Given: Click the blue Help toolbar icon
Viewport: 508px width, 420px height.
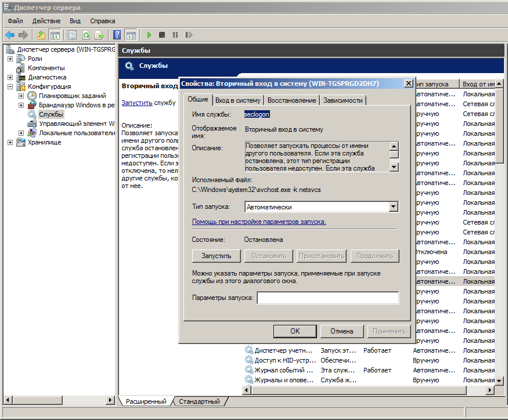Looking at the screenshot, I should point(117,35).
